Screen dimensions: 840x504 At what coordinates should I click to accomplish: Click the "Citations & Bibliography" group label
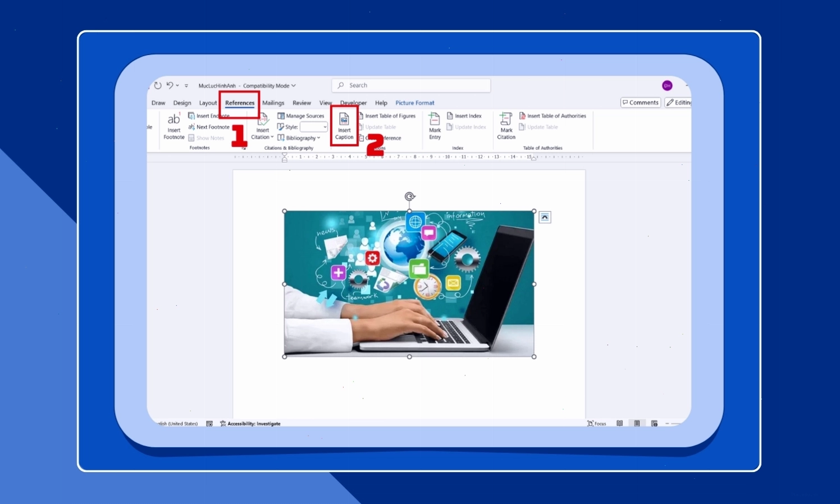point(289,148)
